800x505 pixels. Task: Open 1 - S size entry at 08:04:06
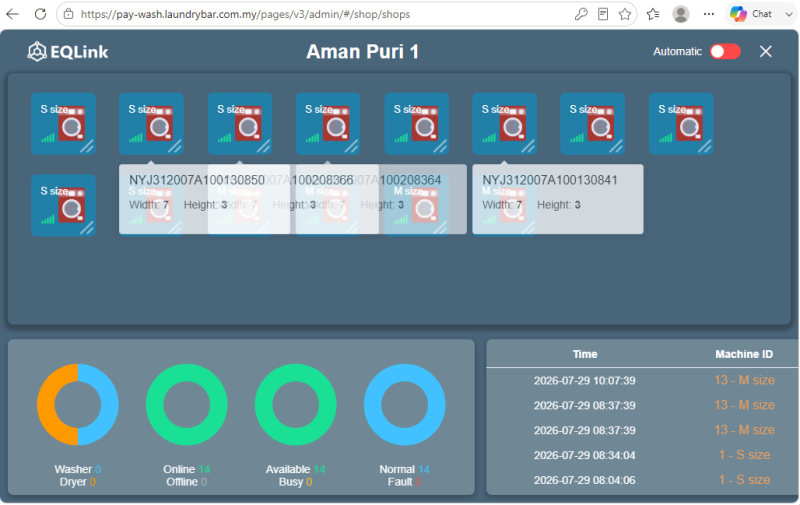coord(744,479)
